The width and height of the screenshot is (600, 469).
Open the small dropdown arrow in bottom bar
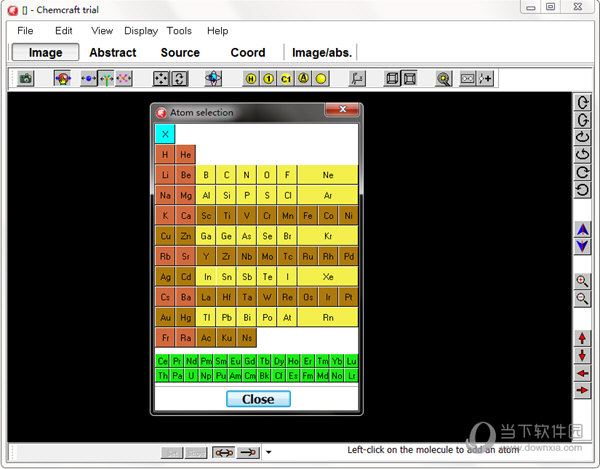click(269, 452)
